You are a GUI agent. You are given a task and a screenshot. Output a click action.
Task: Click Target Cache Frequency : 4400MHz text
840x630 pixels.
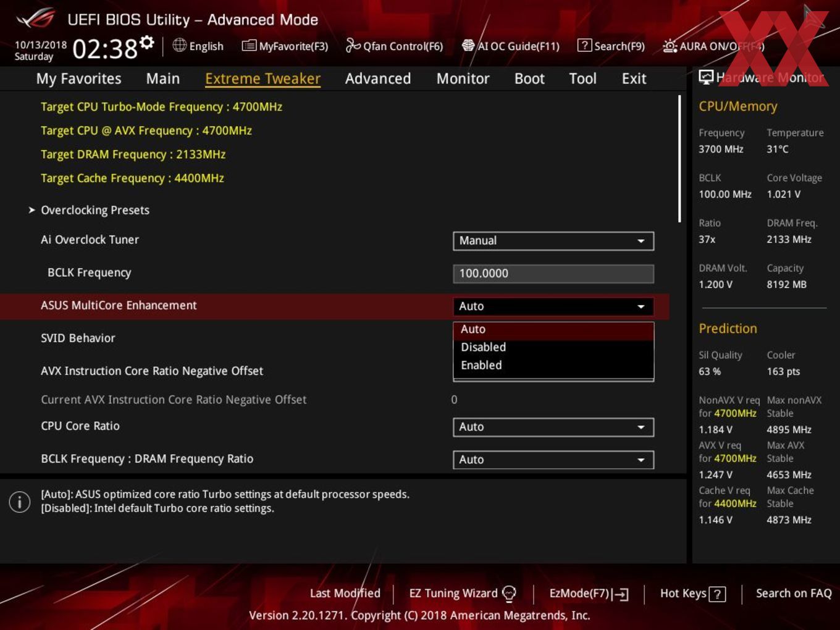tap(132, 178)
